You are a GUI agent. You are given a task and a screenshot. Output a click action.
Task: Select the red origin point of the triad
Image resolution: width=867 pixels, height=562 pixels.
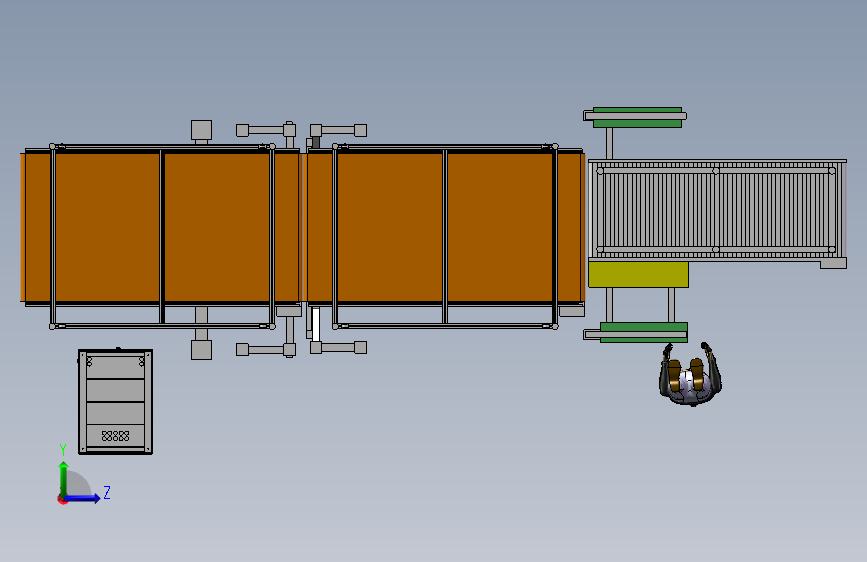click(x=62, y=500)
